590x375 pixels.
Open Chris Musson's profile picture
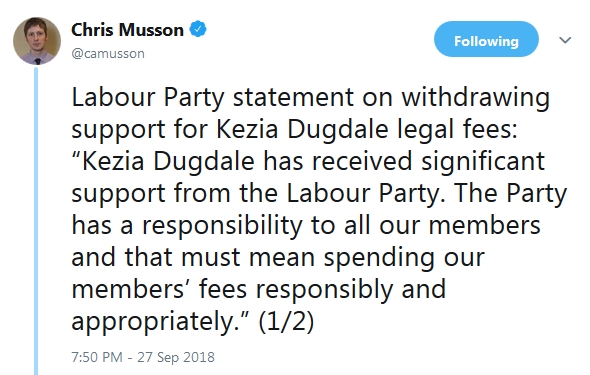[x=37, y=41]
